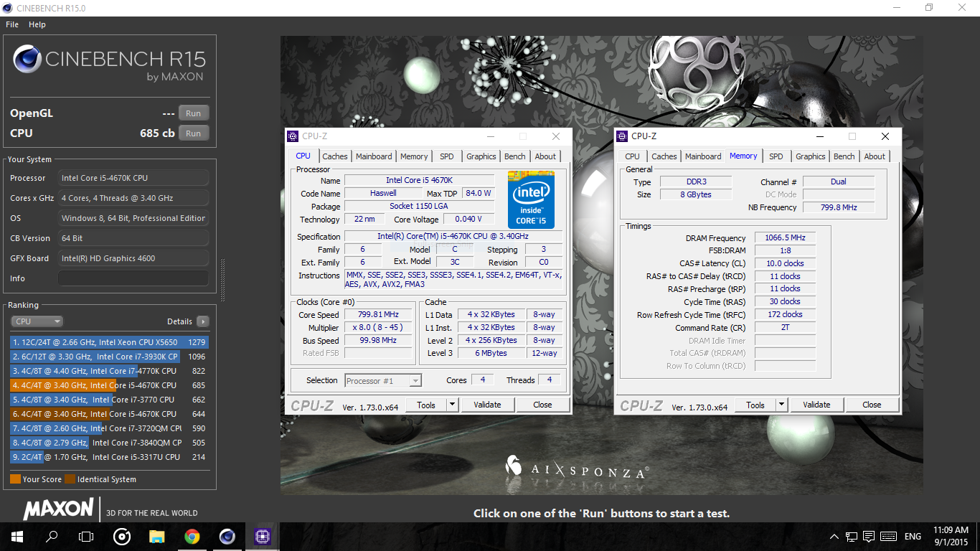Select ranking row Core i7-3770
980x551 pixels.
109,400
